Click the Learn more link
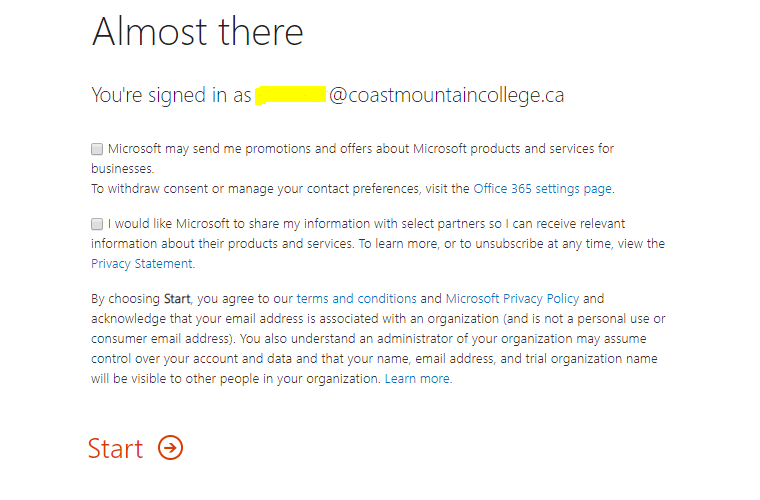This screenshot has height=500, width=760. coord(417,379)
